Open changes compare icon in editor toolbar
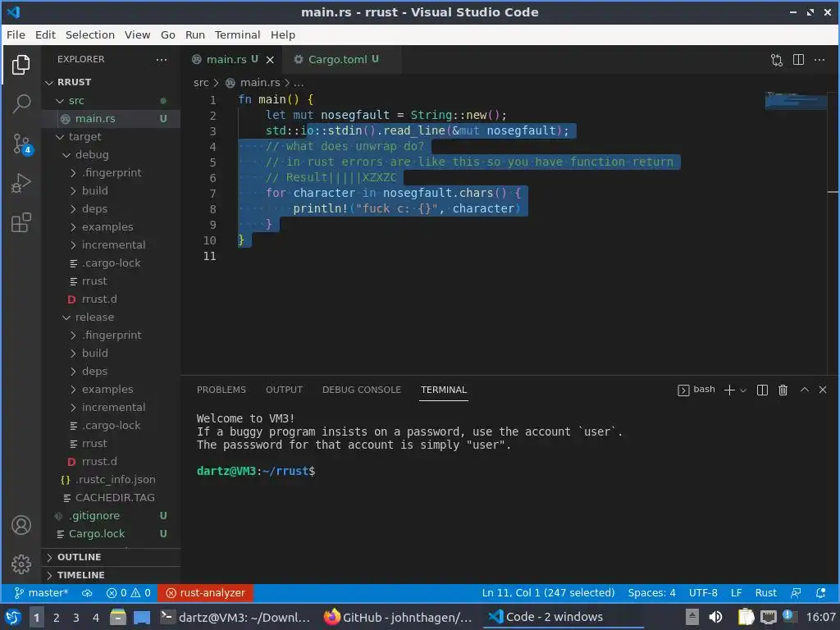This screenshot has width=840, height=630. [777, 59]
